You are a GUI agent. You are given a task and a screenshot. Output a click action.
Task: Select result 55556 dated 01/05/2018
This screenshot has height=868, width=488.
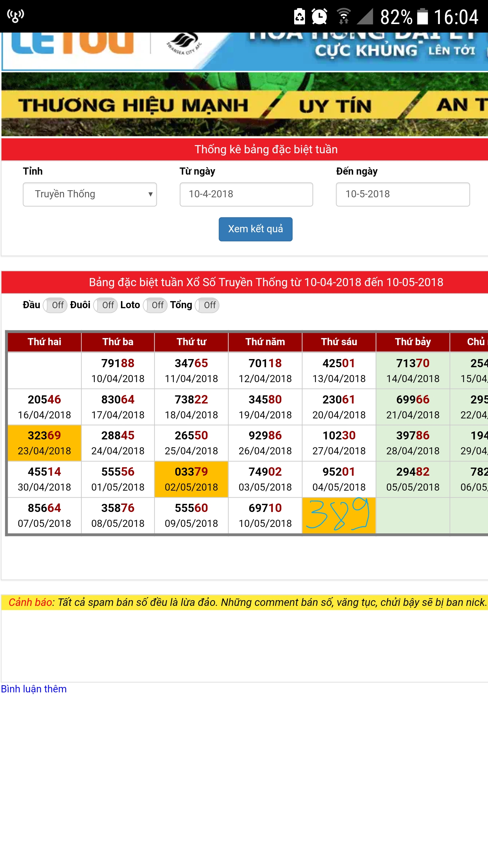point(118,479)
